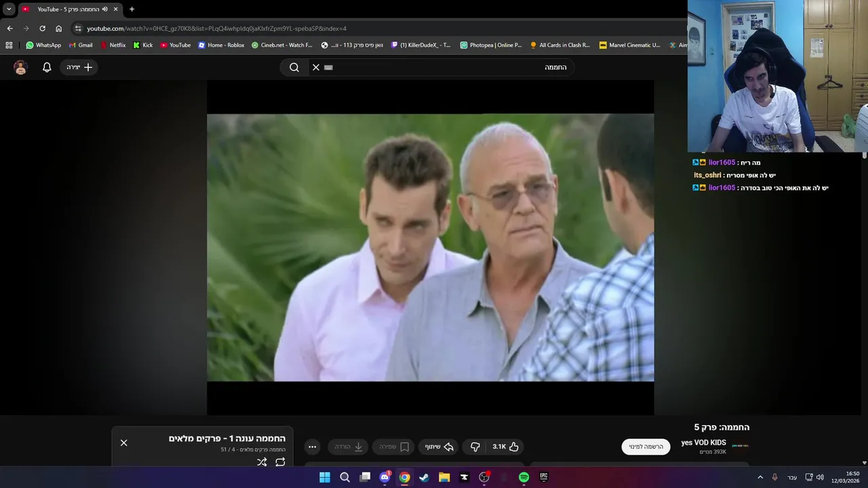Open the YouTube bookmark
The image size is (868, 488).
click(176, 45)
